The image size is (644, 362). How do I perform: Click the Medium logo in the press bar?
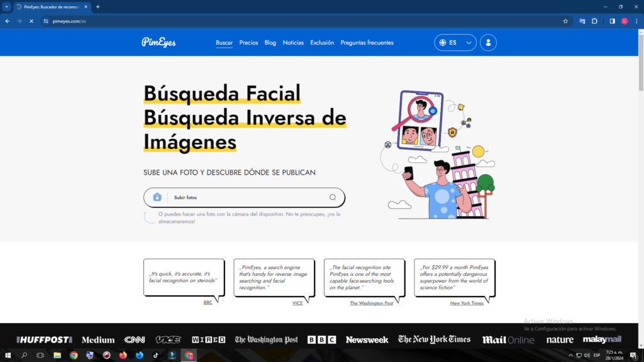coord(98,340)
